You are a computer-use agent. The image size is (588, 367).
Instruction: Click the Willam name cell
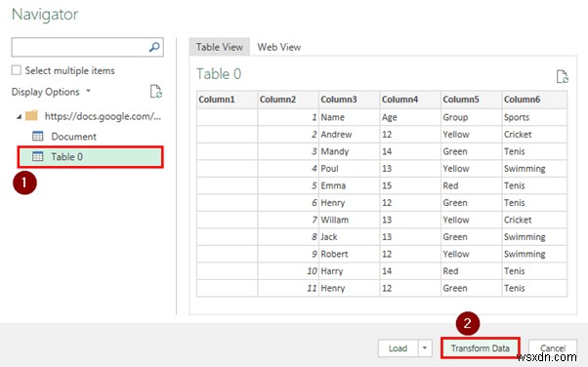pos(349,220)
